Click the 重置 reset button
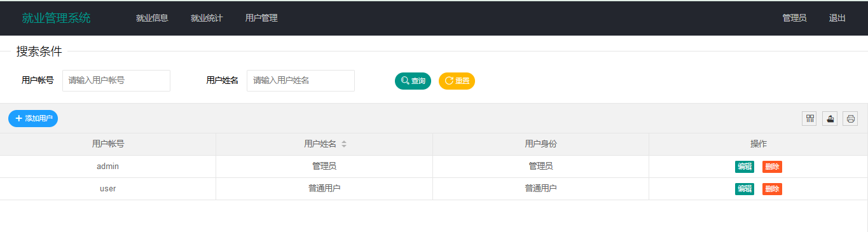868x232 pixels. tap(457, 81)
